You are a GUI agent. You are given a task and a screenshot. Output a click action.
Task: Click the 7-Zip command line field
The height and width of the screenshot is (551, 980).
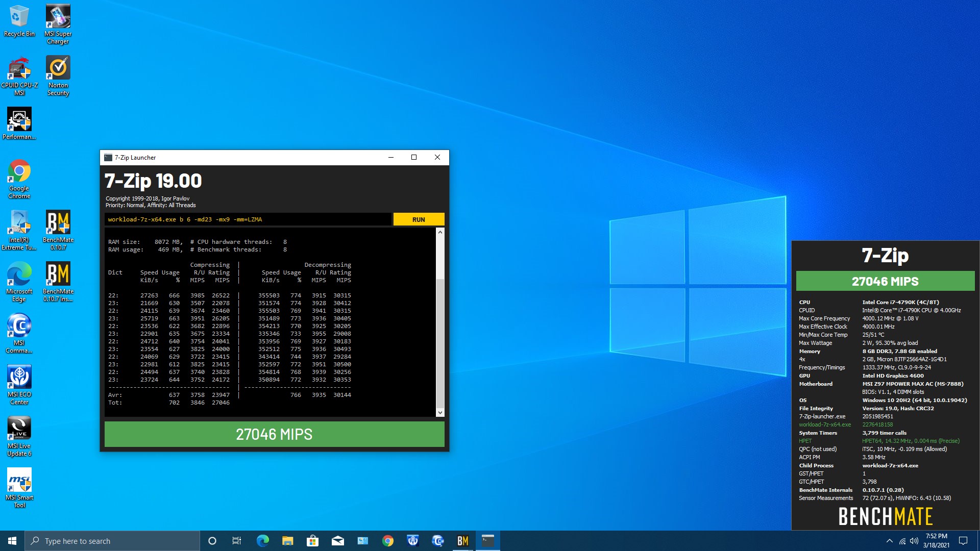click(248, 219)
